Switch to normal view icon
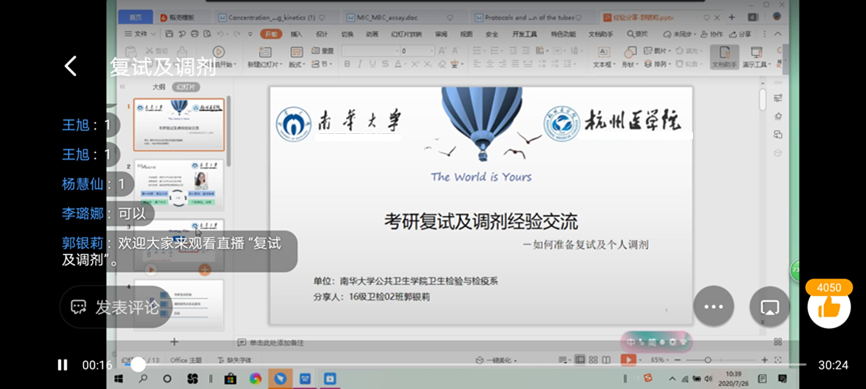 coord(579,360)
